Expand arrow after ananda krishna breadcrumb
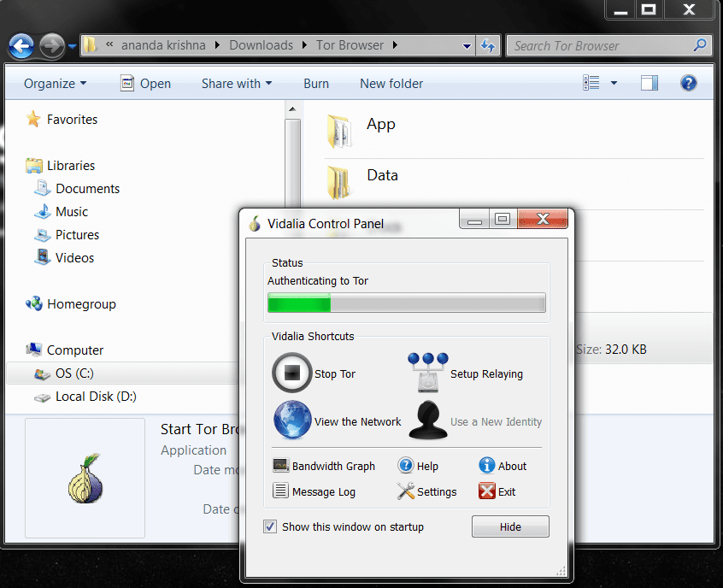This screenshot has height=588, width=723. (217, 45)
